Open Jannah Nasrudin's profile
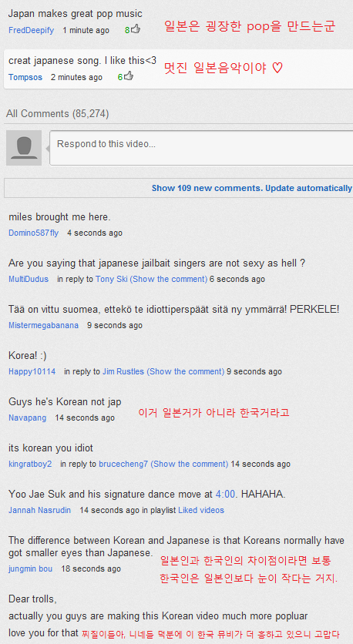The height and width of the screenshot is (644, 353). [40, 510]
